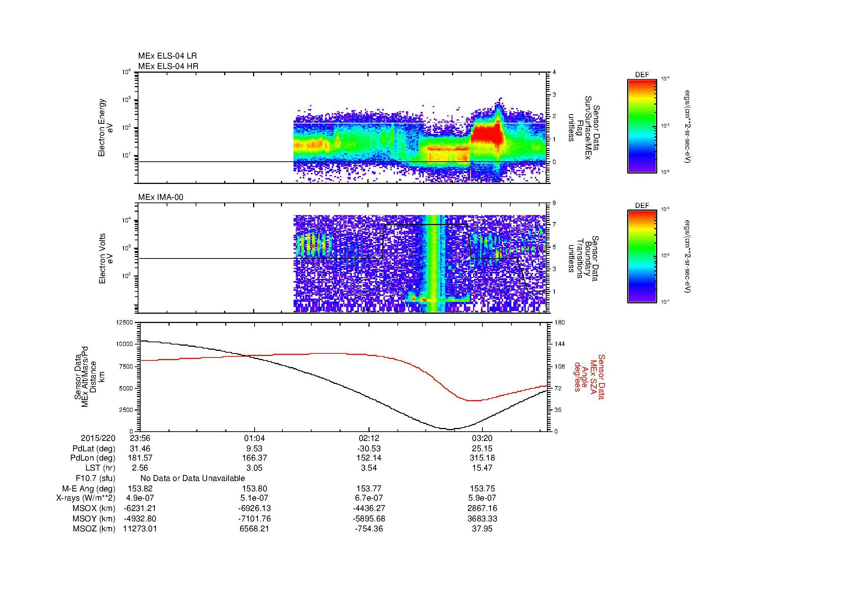Click the MSOZ value '11273.01'
Screen dimensions: 868x613
pyautogui.click(x=140, y=529)
